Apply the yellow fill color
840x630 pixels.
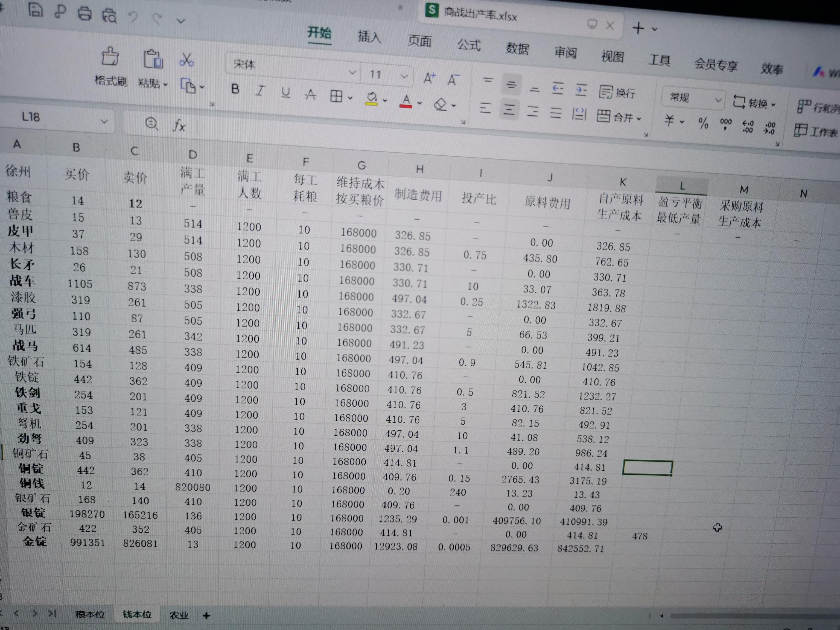click(371, 99)
